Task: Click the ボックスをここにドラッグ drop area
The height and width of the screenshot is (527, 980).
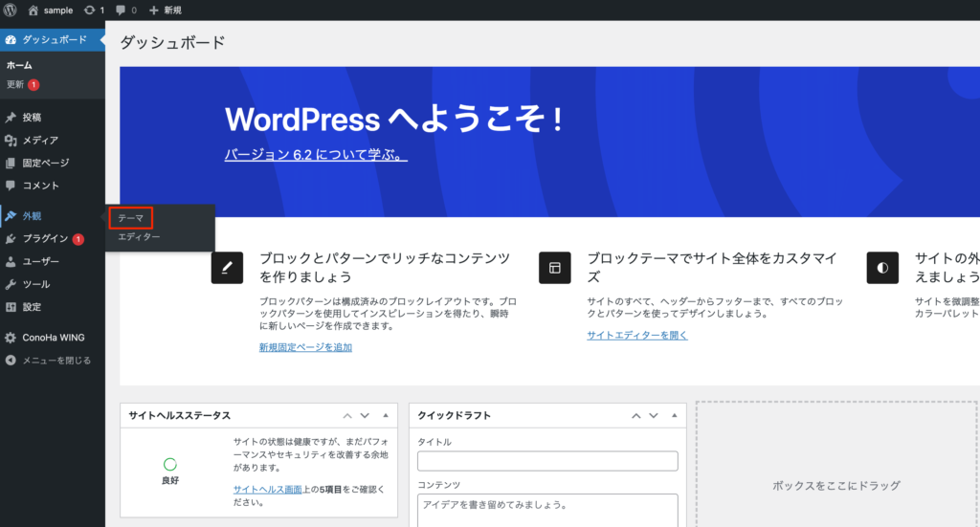Action: click(x=836, y=464)
